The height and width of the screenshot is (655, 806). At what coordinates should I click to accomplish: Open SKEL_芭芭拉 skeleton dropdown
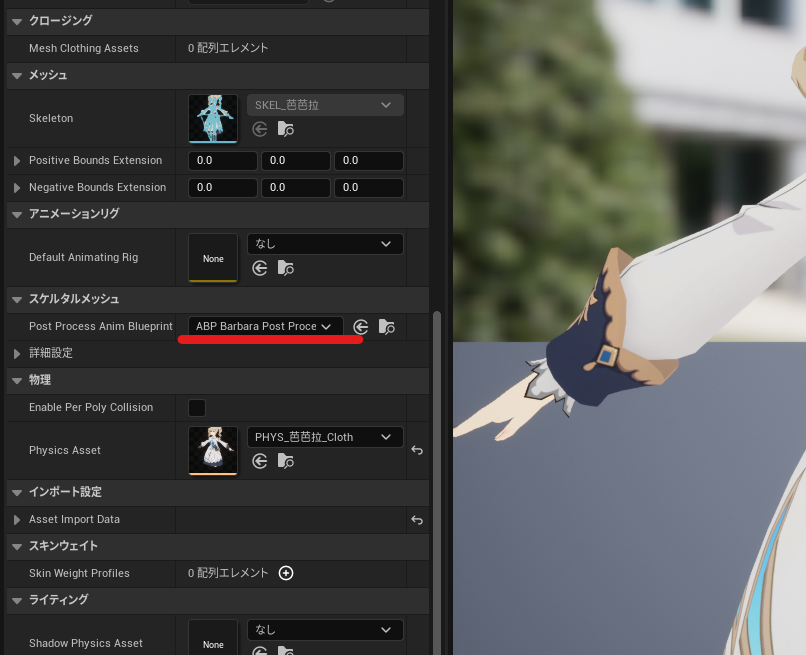(x=325, y=105)
